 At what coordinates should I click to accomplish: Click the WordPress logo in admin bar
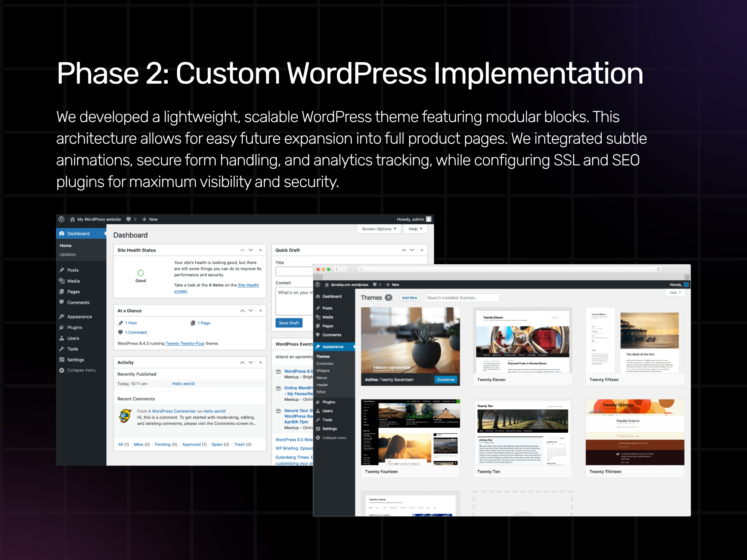62,219
